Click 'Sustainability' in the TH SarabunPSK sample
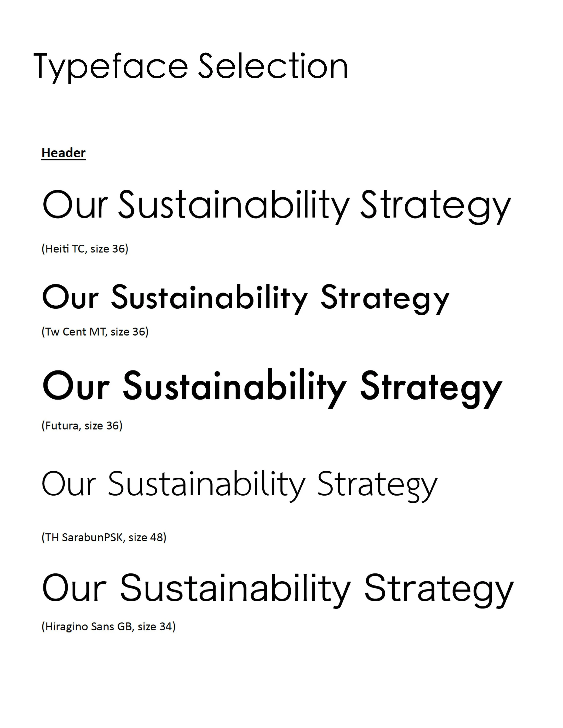The image size is (563, 728). 207,486
